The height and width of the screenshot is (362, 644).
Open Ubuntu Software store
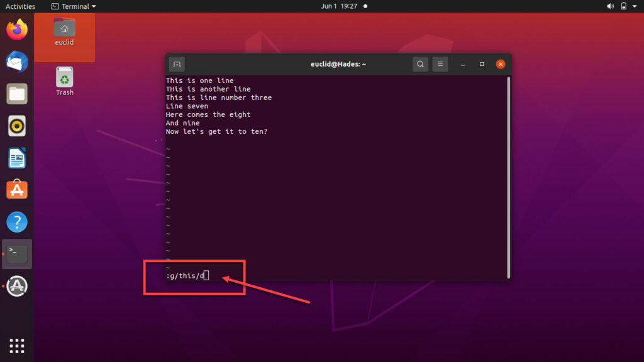(17, 189)
